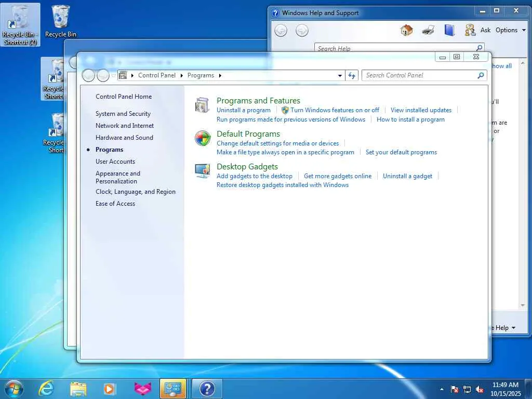Click the Help home icon in Help and Support

click(406, 30)
